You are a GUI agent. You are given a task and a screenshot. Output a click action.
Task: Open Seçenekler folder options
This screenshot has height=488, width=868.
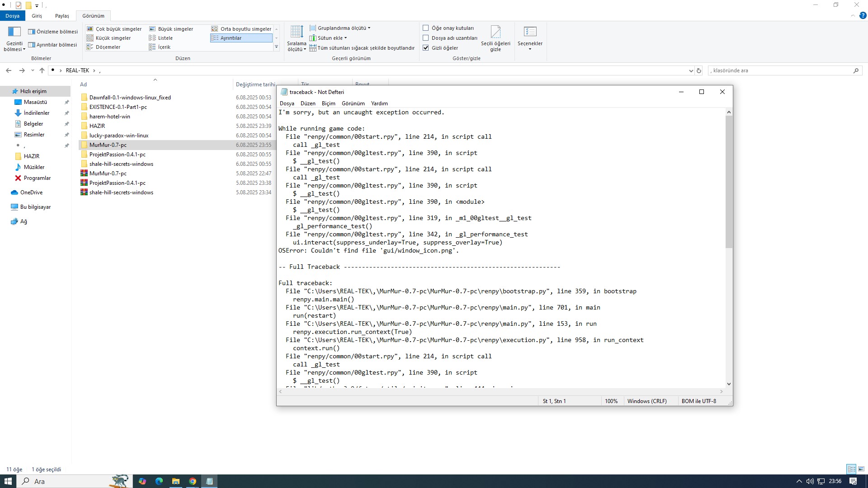click(530, 39)
